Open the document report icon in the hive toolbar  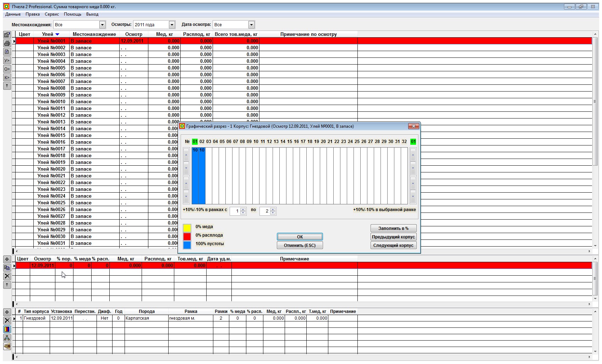pyautogui.click(x=7, y=52)
